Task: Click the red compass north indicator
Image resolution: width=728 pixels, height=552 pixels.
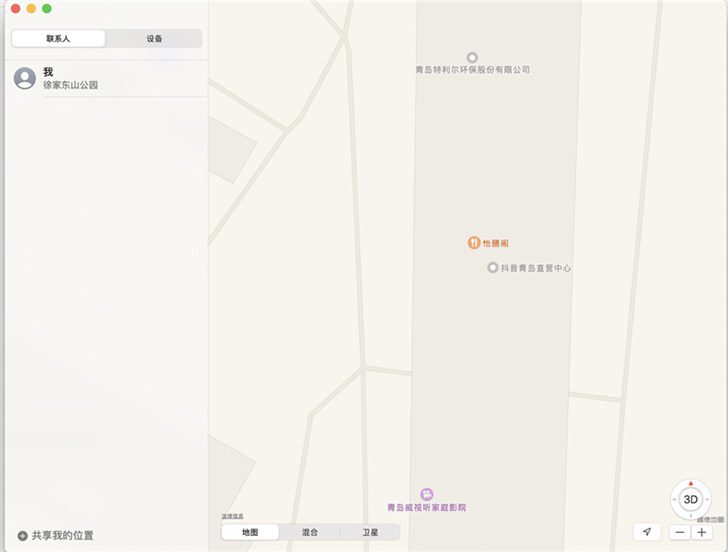Action: (x=690, y=484)
